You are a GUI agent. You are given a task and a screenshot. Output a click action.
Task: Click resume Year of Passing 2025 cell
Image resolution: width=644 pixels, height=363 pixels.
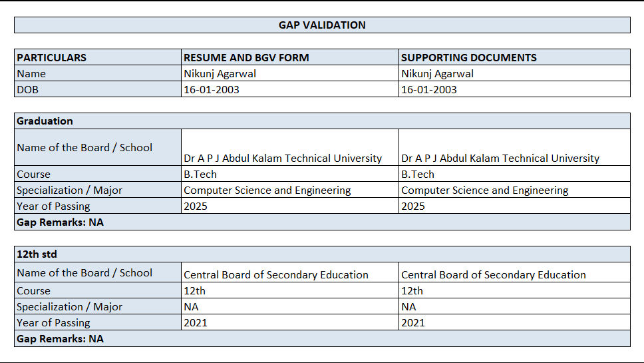pyautogui.click(x=290, y=206)
